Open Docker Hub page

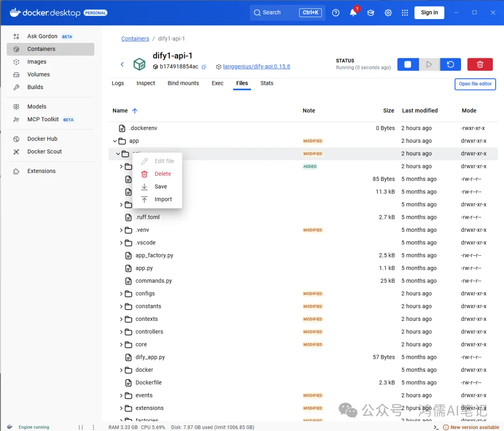[50, 139]
